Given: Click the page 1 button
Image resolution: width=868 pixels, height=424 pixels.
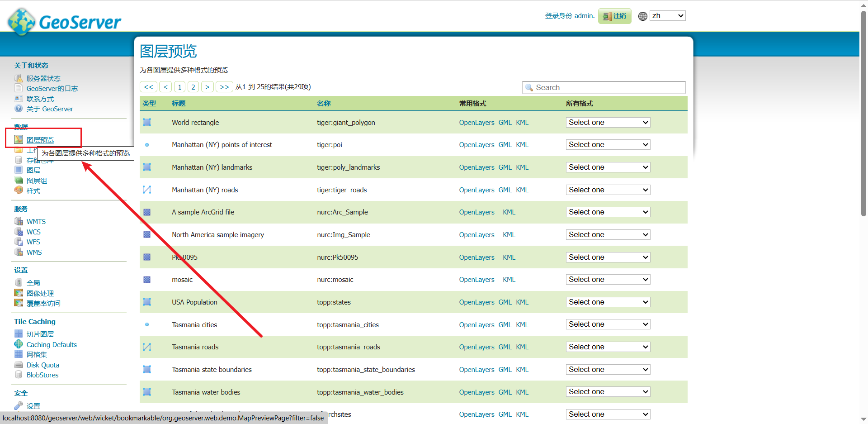Looking at the screenshot, I should (179, 87).
